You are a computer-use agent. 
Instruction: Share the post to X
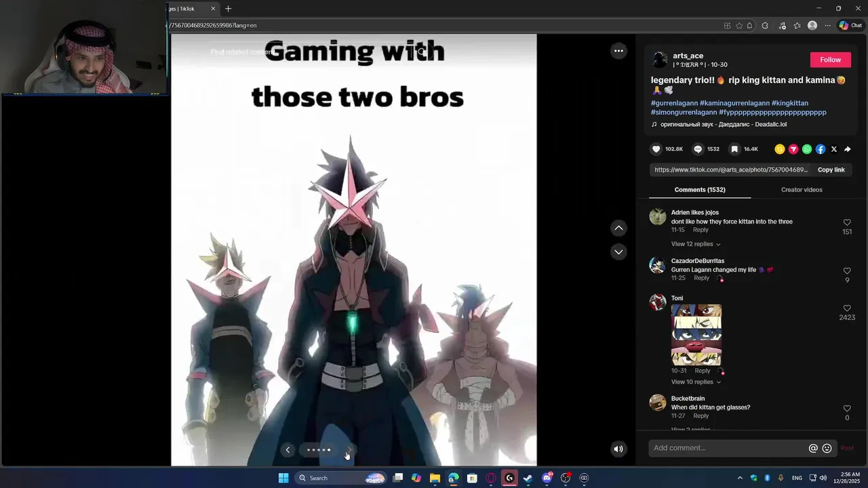click(834, 149)
